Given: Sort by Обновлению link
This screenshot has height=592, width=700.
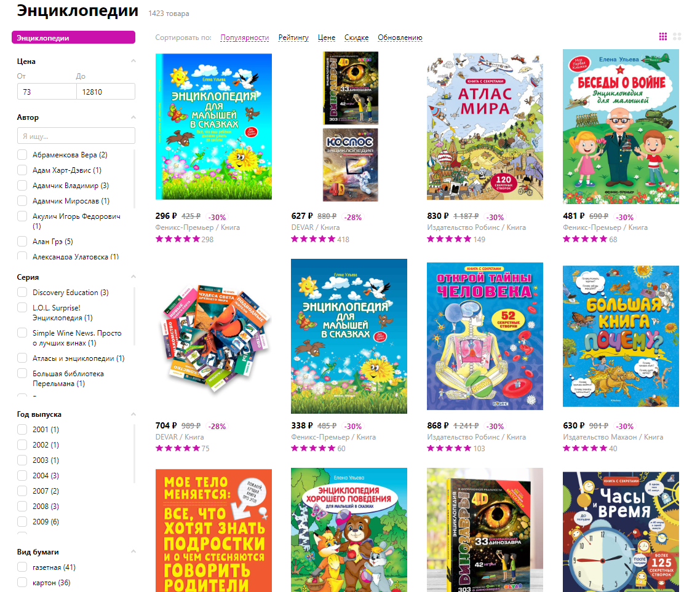Looking at the screenshot, I should [400, 37].
